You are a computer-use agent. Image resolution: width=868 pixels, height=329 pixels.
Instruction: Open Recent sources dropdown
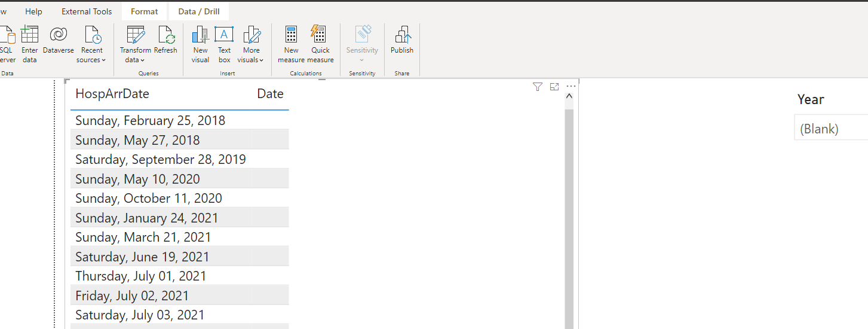point(91,44)
